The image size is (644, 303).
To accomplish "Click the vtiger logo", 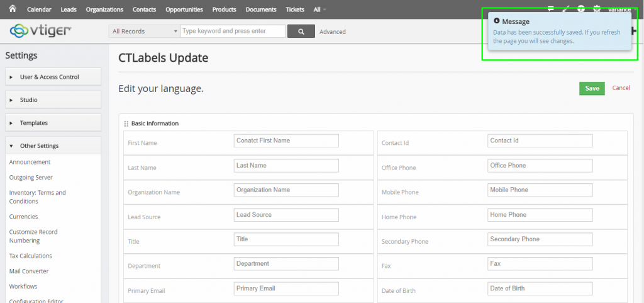I will click(x=41, y=30).
